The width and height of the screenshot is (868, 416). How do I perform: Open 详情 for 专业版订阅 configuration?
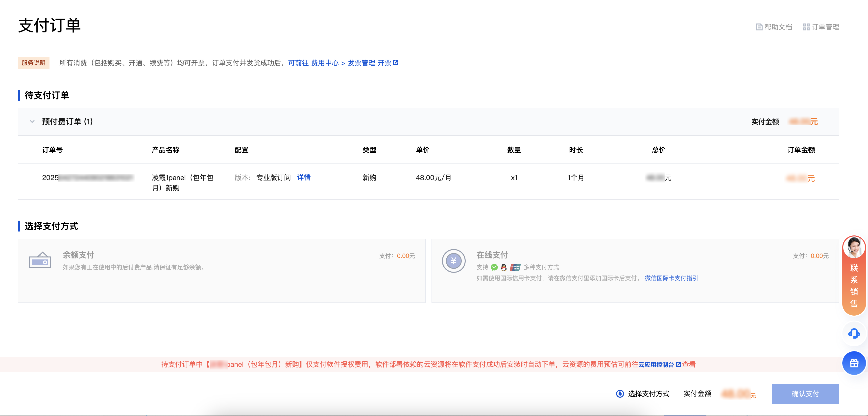point(304,178)
